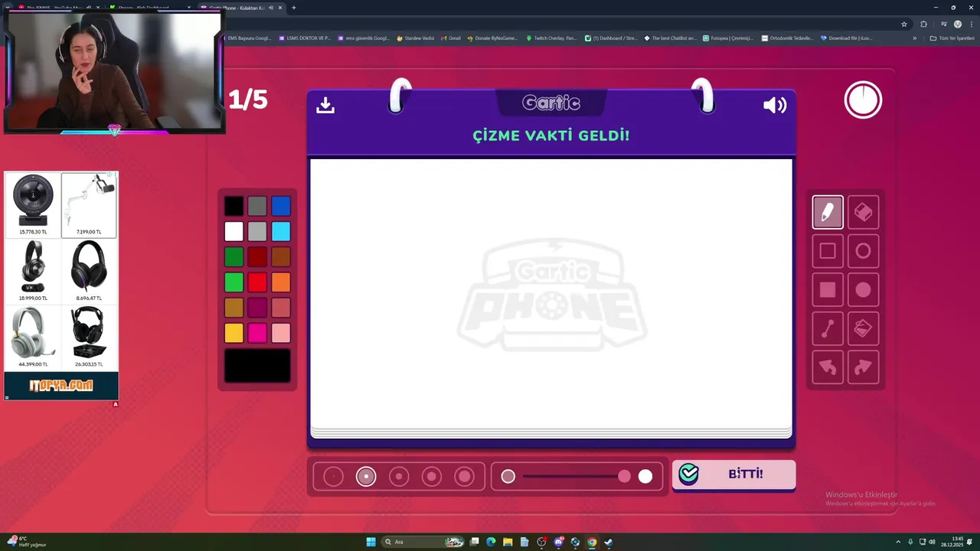Select the smallest brush size
980x551 pixels.
[334, 477]
